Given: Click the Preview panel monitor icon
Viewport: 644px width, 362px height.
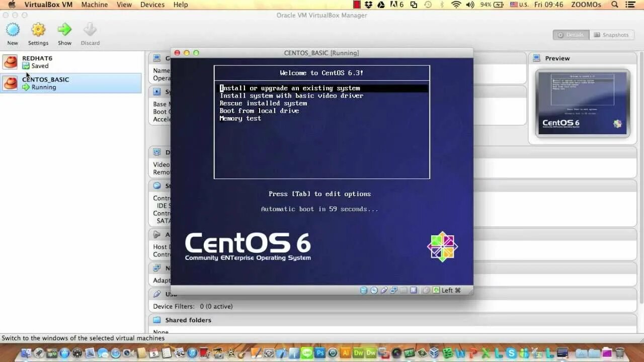Looking at the screenshot, I should [x=537, y=58].
